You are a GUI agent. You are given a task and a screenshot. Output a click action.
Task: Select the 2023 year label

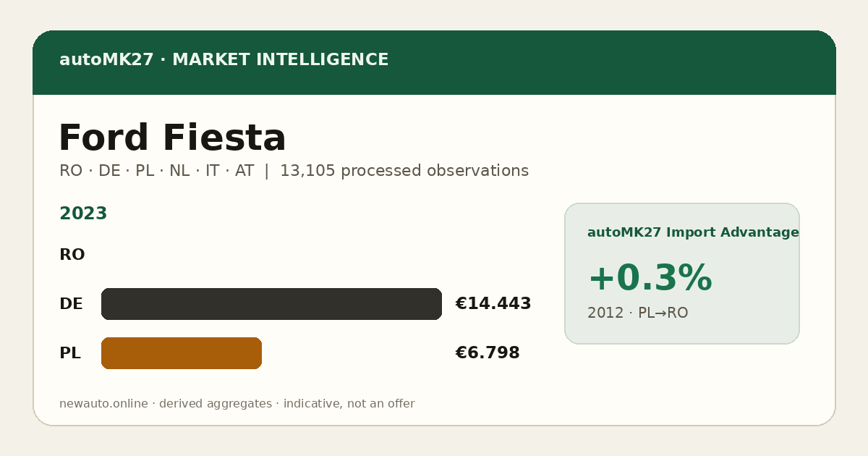tap(83, 214)
